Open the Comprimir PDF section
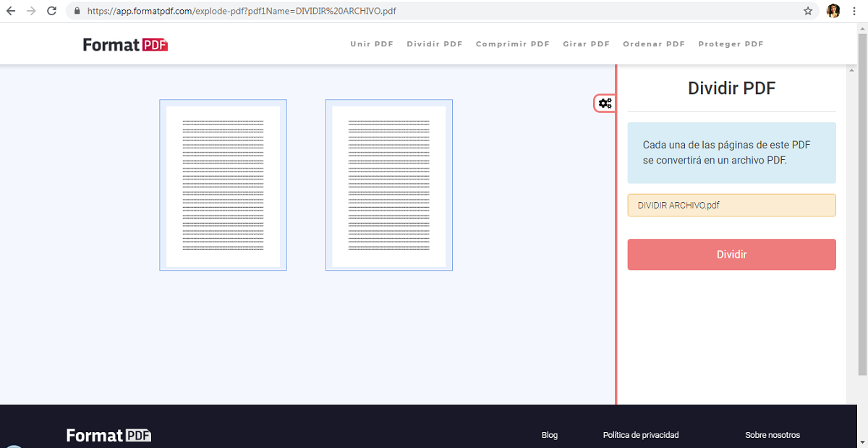The width and height of the screenshot is (868, 448). [x=513, y=44]
